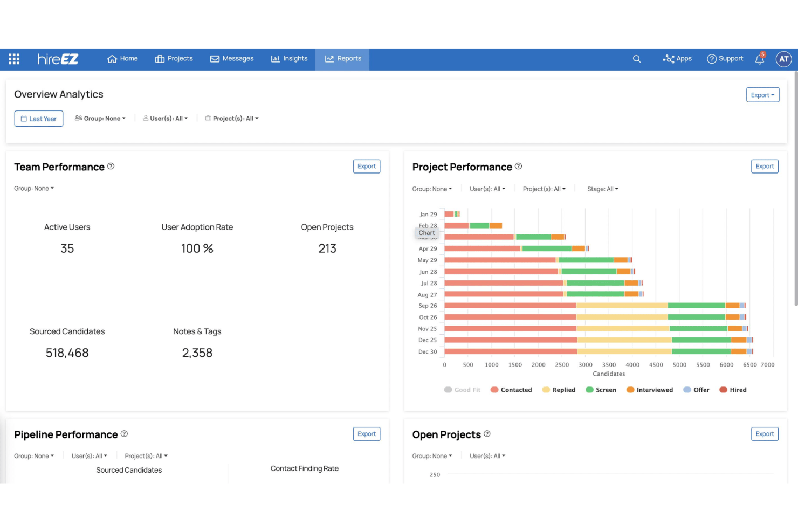This screenshot has width=798, height=532.
Task: Expand Team Performance Group: None dropdown
Action: pyautogui.click(x=34, y=189)
